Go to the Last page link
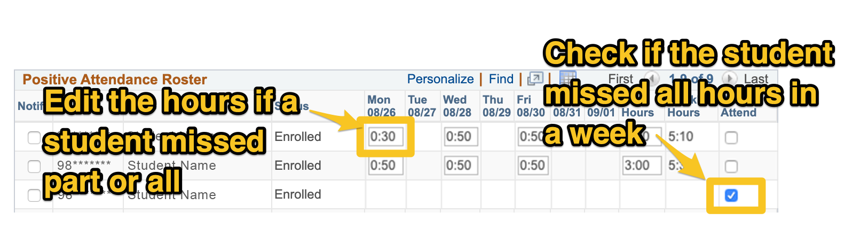Viewport: 868px width, 236px height. tap(756, 79)
